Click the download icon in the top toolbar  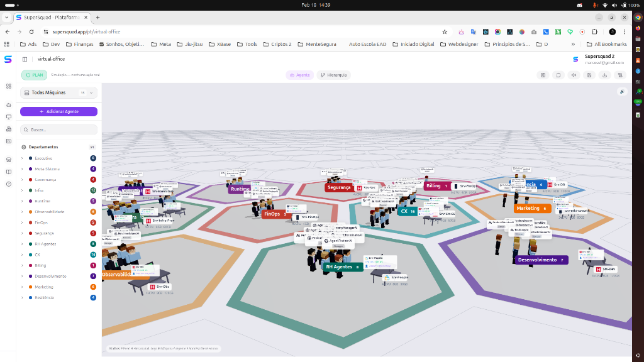coord(604,75)
